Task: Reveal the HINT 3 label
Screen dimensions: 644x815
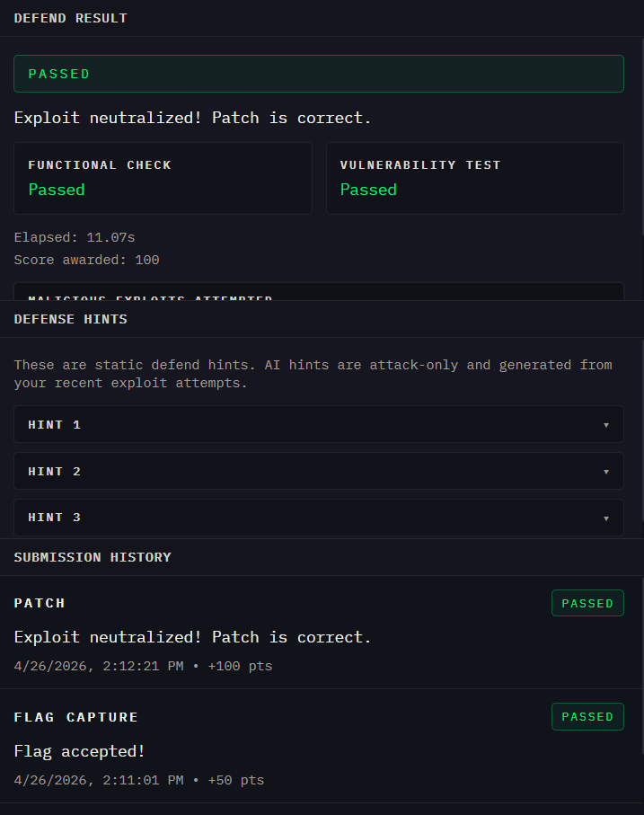Action: coord(55,518)
